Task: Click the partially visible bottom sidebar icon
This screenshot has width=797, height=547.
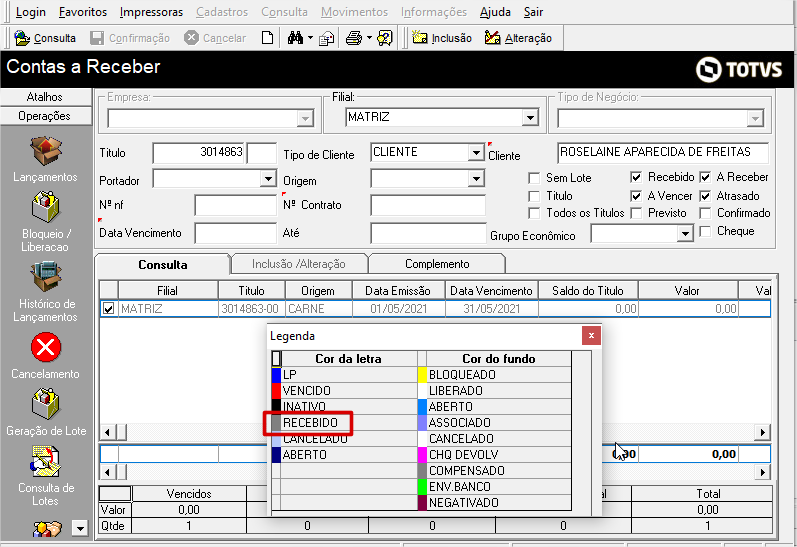Action: (47, 529)
